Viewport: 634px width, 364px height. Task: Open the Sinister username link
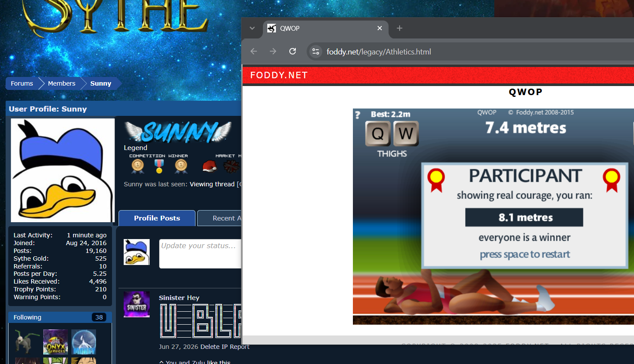[172, 298]
